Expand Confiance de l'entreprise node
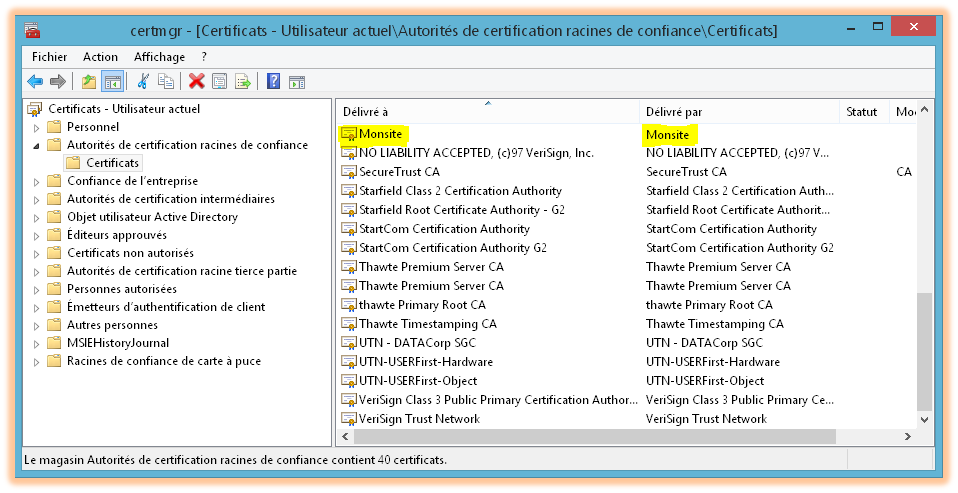Viewport: 958px width, 493px height. (x=37, y=181)
